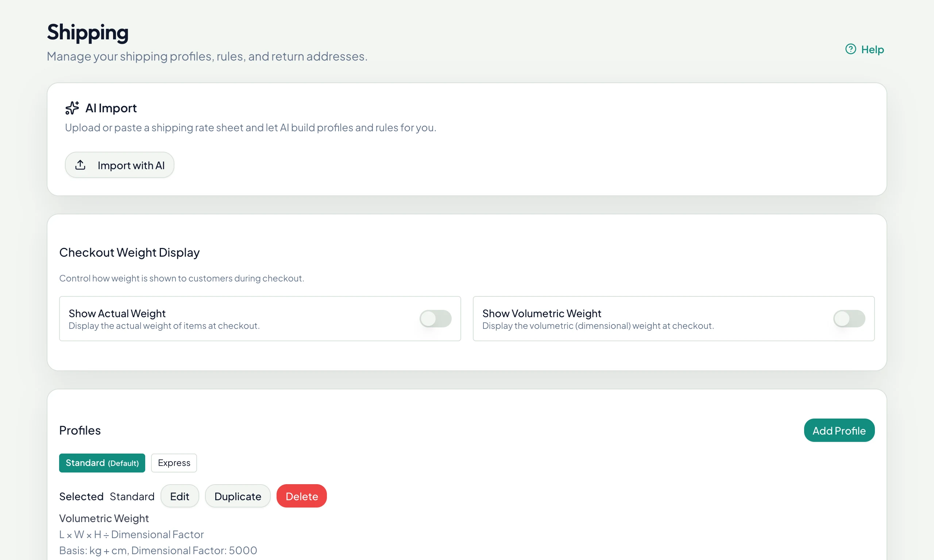Viewport: 934px width, 560px height.
Task: Enable the Show Actual Weight toggle
Action: 435,319
